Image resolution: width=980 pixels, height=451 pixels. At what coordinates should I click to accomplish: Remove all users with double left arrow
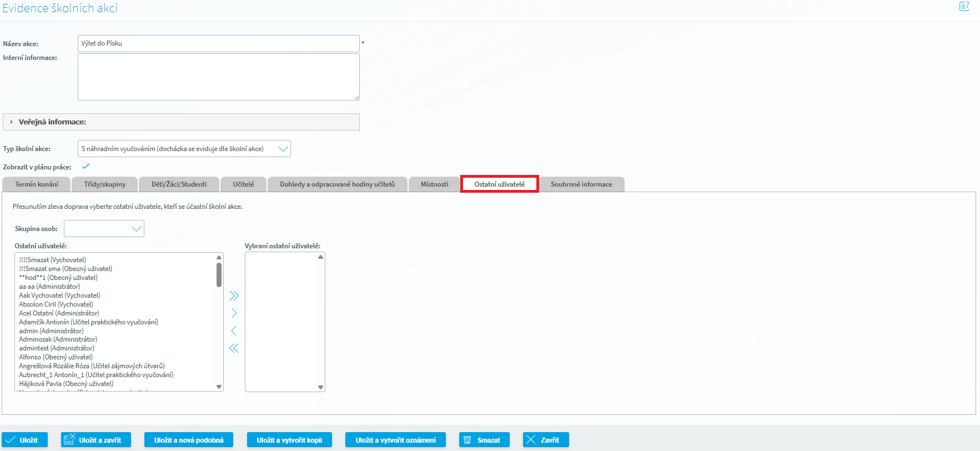pos(234,348)
